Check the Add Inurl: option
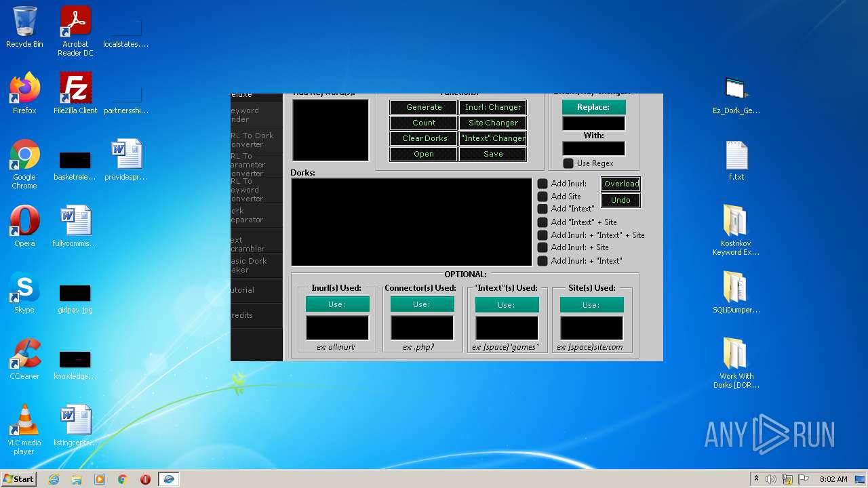This screenshot has height=488, width=868. pos(542,184)
